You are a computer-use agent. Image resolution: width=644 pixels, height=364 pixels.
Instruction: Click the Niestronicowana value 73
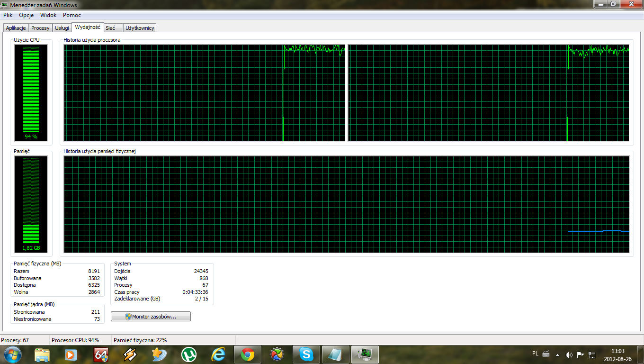point(97,319)
